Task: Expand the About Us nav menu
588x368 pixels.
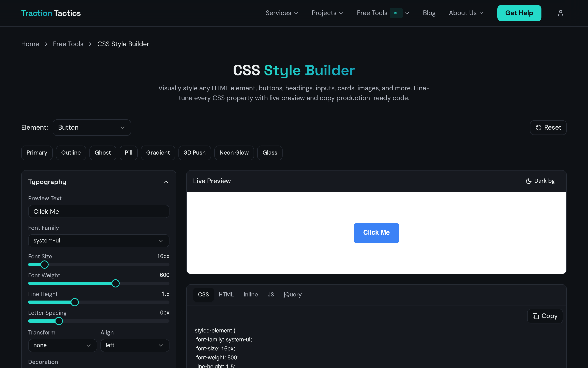Action: coord(466,13)
